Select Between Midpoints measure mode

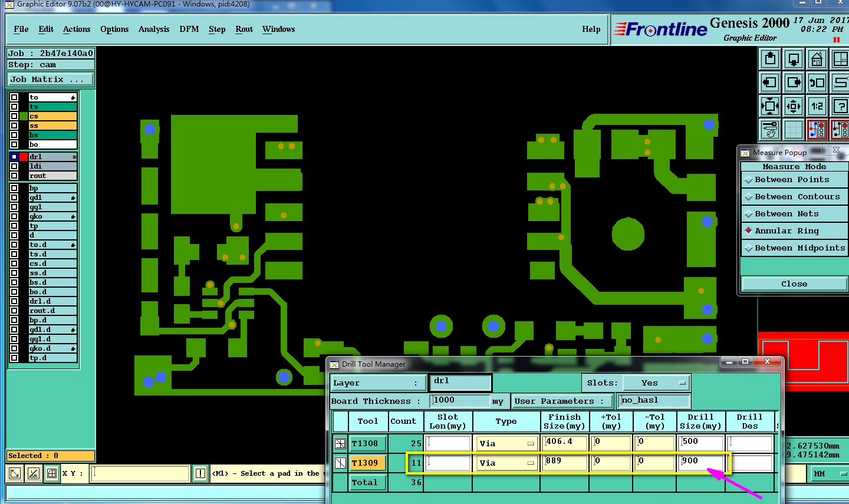[x=794, y=248]
